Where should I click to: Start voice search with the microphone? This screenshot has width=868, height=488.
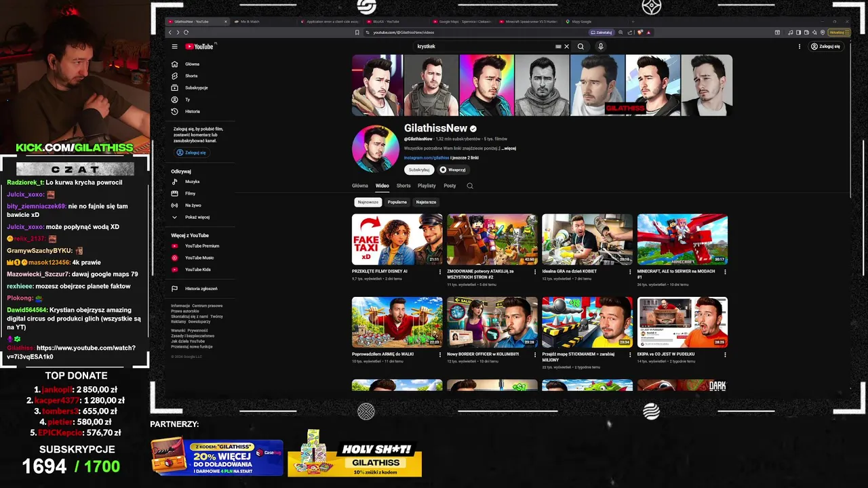tap(600, 47)
